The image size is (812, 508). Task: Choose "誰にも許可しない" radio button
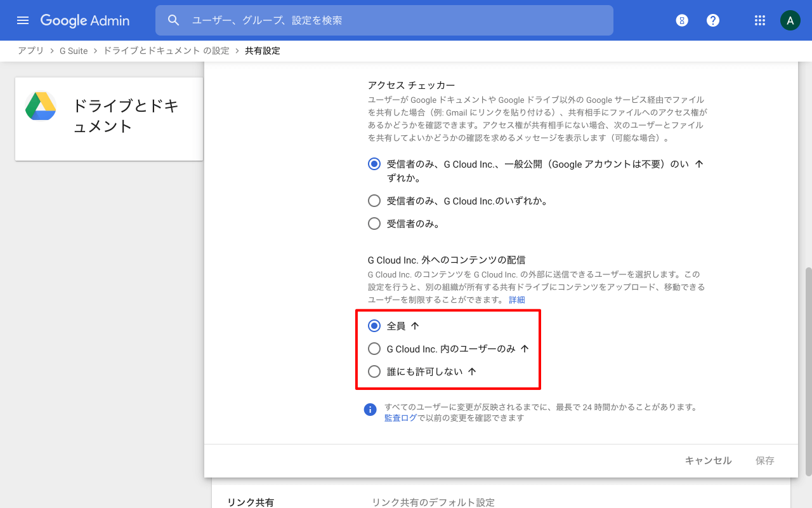(374, 371)
